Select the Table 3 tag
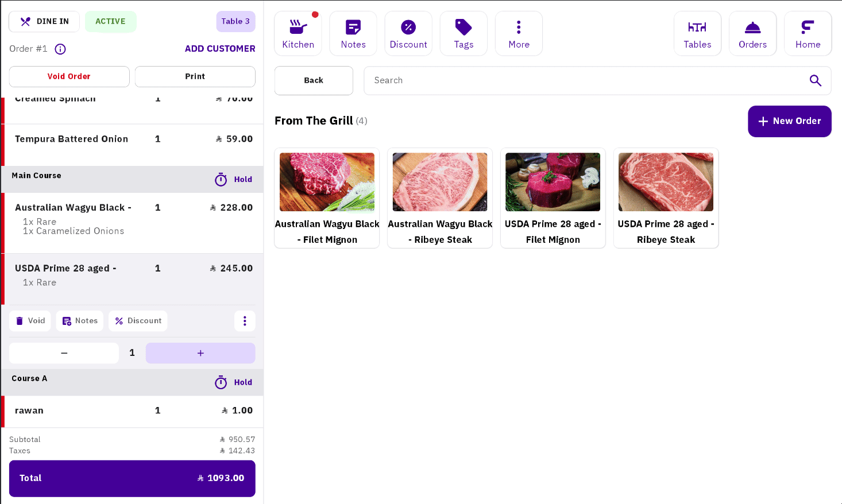The width and height of the screenshot is (842, 504). pyautogui.click(x=235, y=22)
